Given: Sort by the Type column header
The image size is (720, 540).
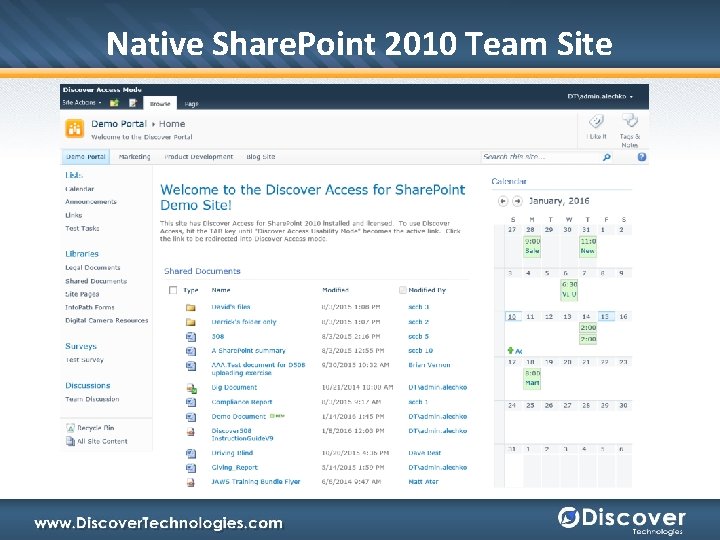Looking at the screenshot, I should [x=191, y=290].
